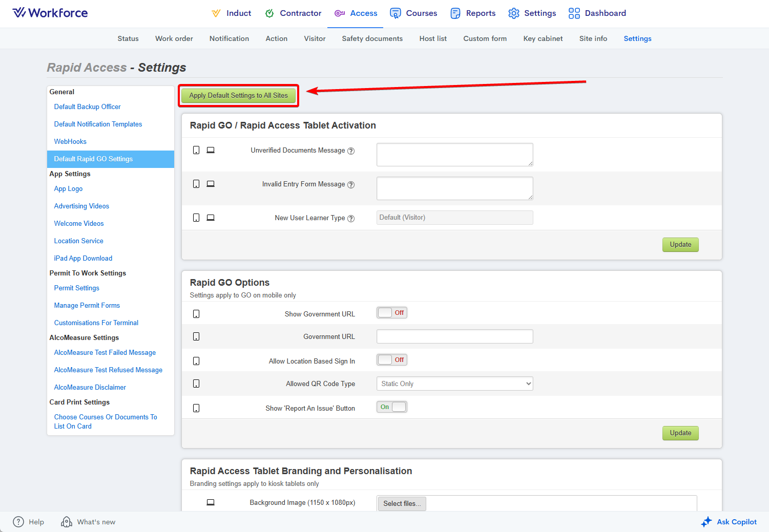Turn off Show 'Report An Issue' Button
Viewport: 769px width, 532px height.
392,407
